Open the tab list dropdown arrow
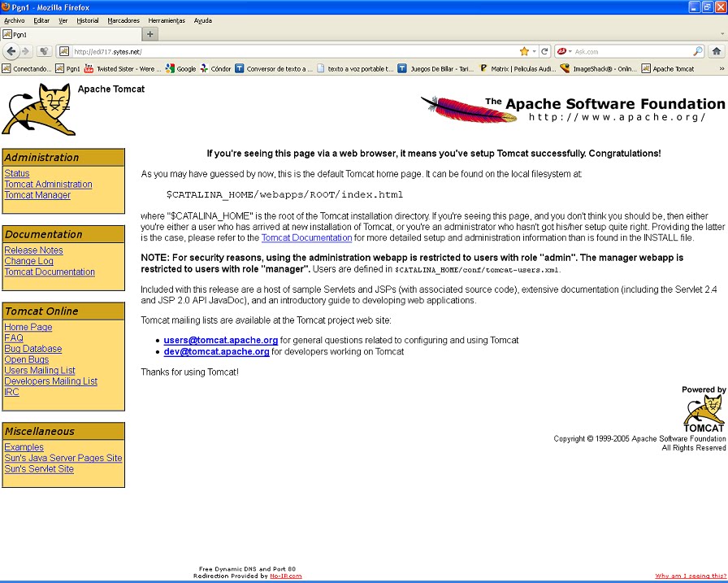This screenshot has height=583, width=728. click(x=722, y=34)
